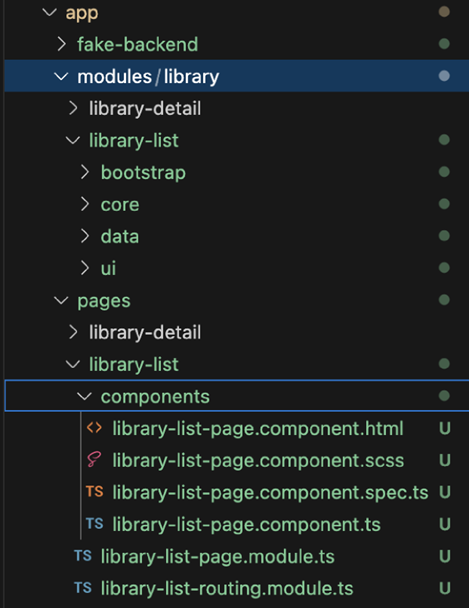The height and width of the screenshot is (608, 469).
Task: Select library-detail label under modules/library
Action: (145, 109)
